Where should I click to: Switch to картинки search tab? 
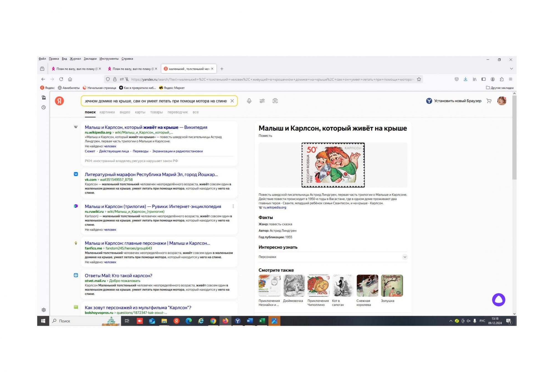point(107,112)
